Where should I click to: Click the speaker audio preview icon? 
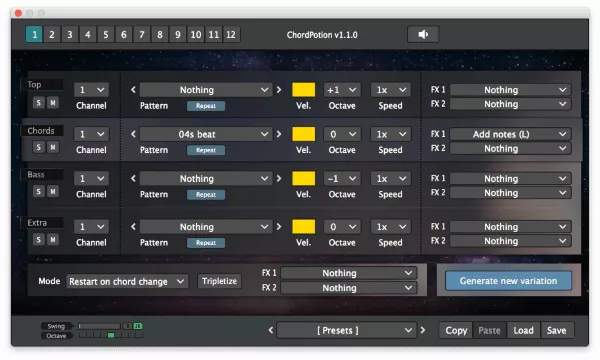tap(423, 35)
